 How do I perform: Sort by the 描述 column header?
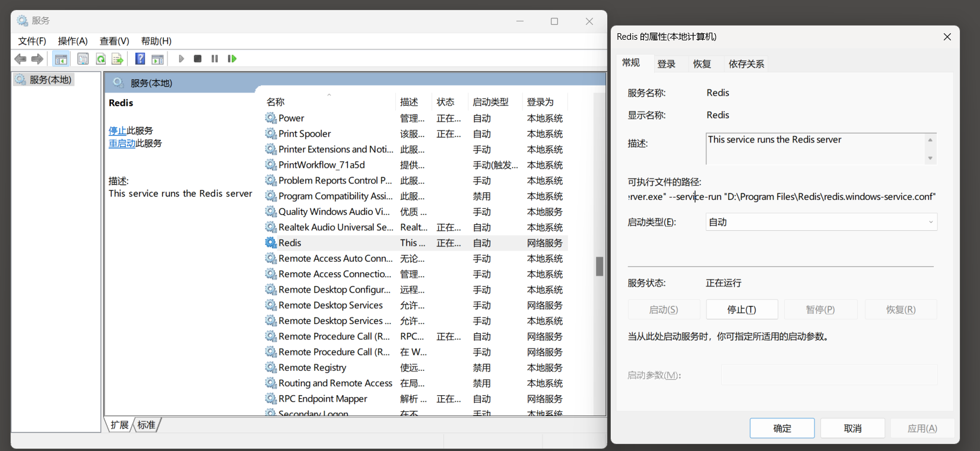tap(414, 102)
